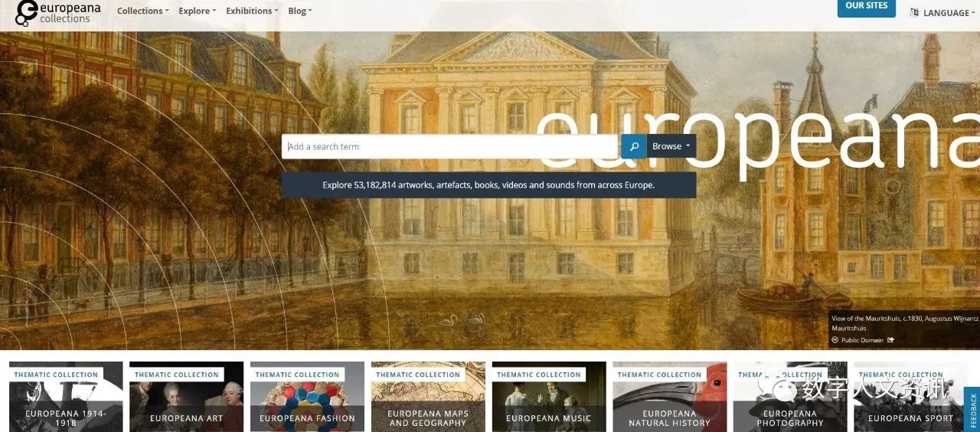The image size is (980, 432).
Task: Open the Europeana Music collection
Action: pyautogui.click(x=549, y=397)
